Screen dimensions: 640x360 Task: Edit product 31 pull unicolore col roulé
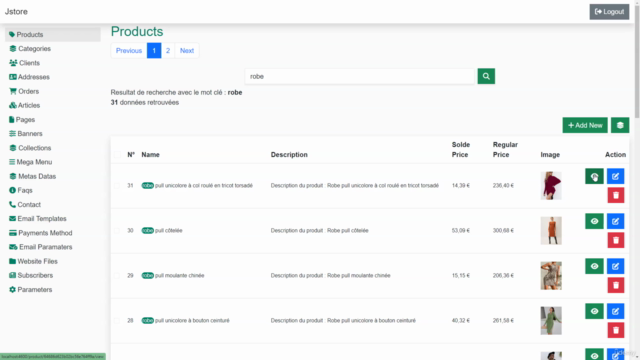(616, 176)
